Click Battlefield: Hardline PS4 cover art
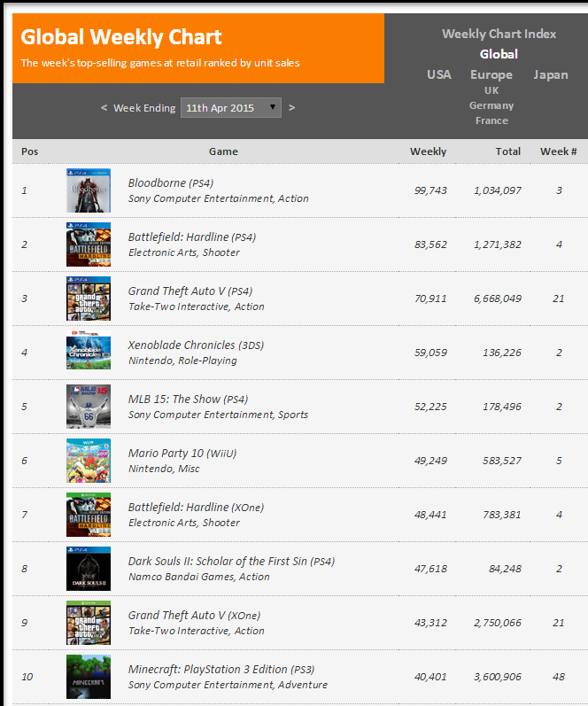Image resolution: width=588 pixels, height=706 pixels. click(x=89, y=244)
